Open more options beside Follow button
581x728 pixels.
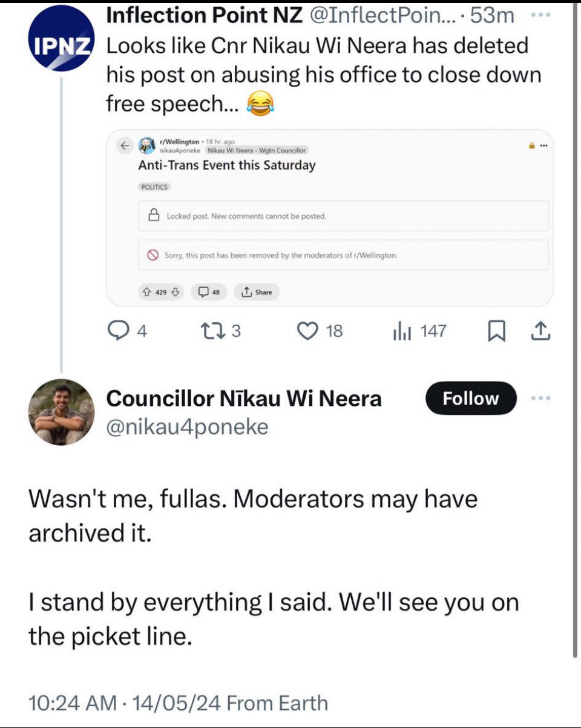click(541, 399)
